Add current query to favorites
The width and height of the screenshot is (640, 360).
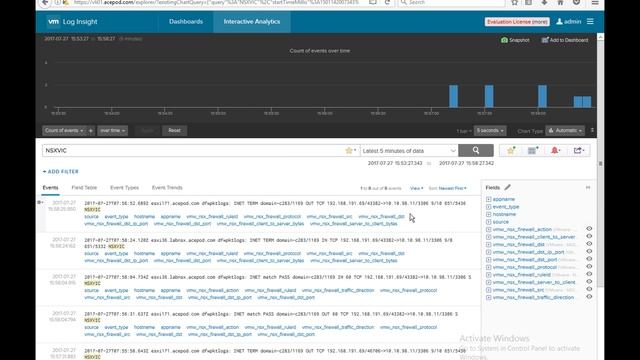511,151
